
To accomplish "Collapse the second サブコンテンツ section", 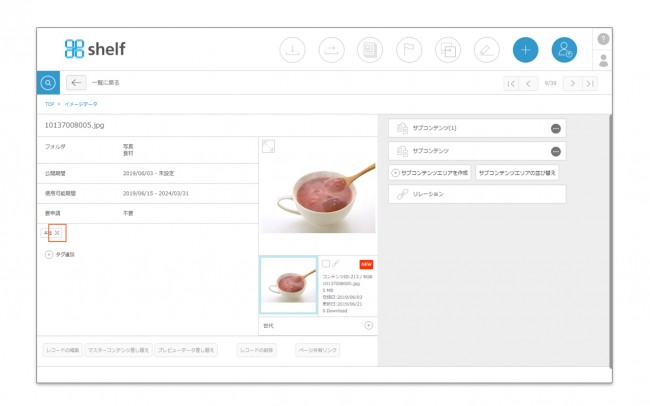I will coord(555,151).
